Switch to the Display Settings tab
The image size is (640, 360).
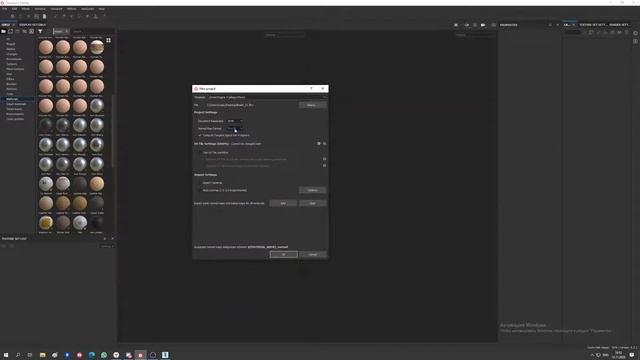click(33, 25)
